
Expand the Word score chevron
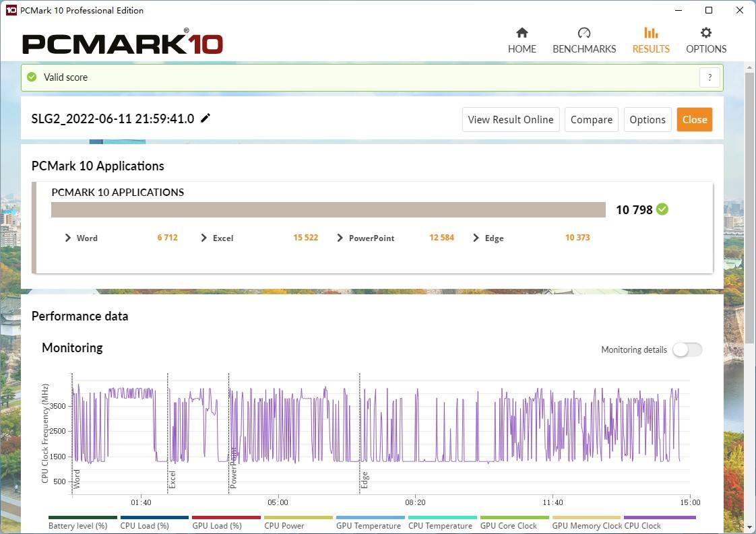pyautogui.click(x=68, y=238)
